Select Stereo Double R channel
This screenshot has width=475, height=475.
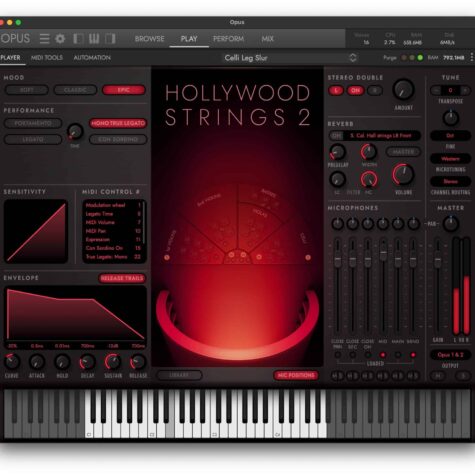(375, 90)
